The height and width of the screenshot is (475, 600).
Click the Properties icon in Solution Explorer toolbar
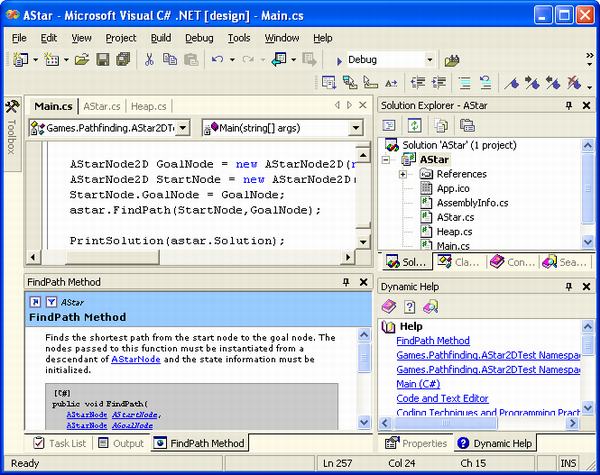pyautogui.click(x=467, y=126)
